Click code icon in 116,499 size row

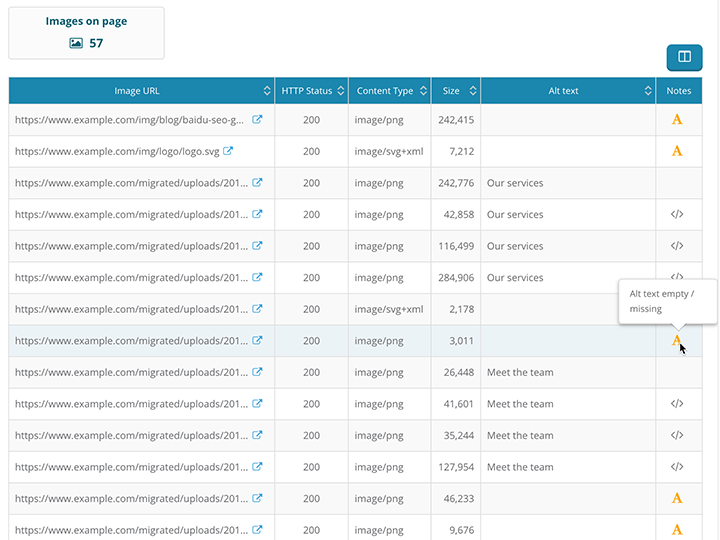(x=677, y=246)
